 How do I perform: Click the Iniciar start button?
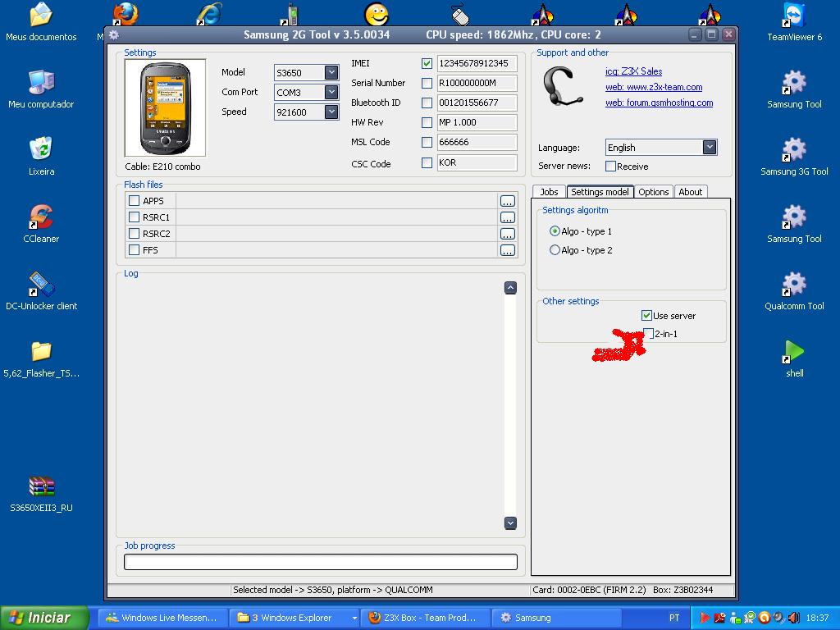[x=44, y=618]
